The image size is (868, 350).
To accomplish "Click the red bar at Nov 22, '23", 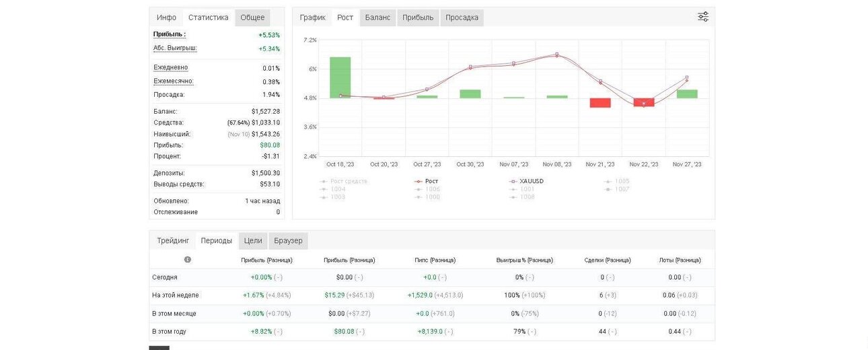I will 643,102.
